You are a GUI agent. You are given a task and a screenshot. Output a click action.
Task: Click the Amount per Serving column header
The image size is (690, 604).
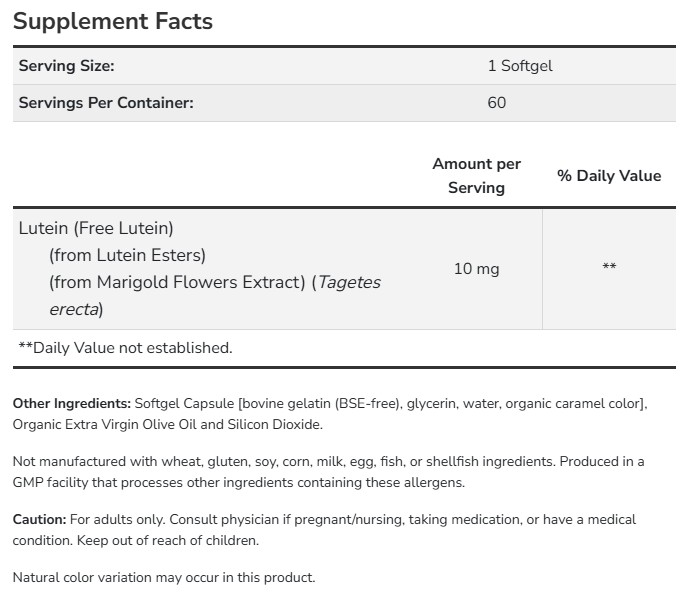[476, 175]
